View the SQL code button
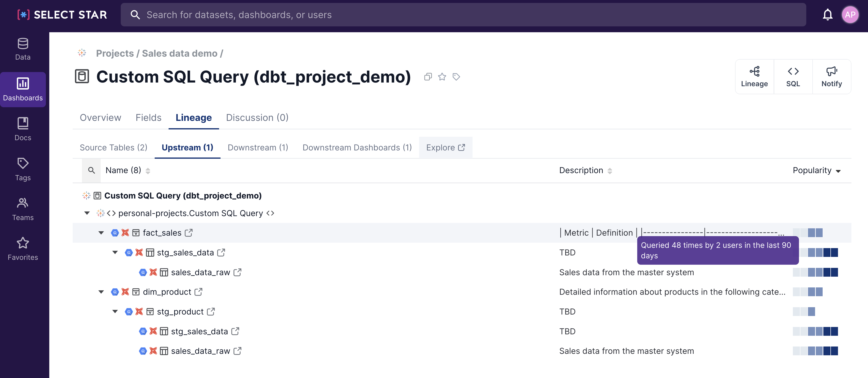The height and width of the screenshot is (378, 868). tap(793, 77)
